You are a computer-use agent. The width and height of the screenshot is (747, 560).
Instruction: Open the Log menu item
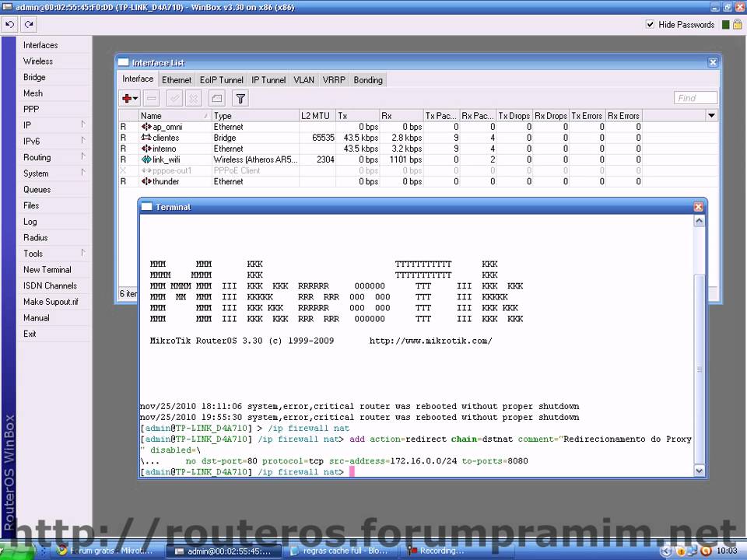[x=54, y=222]
